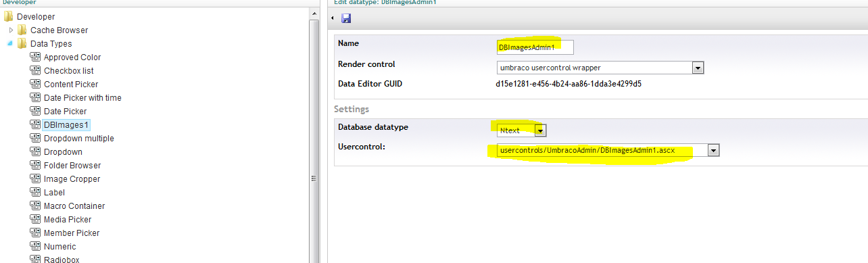The image size is (868, 263).
Task: Open Date Picker with time data type
Action: click(x=82, y=97)
